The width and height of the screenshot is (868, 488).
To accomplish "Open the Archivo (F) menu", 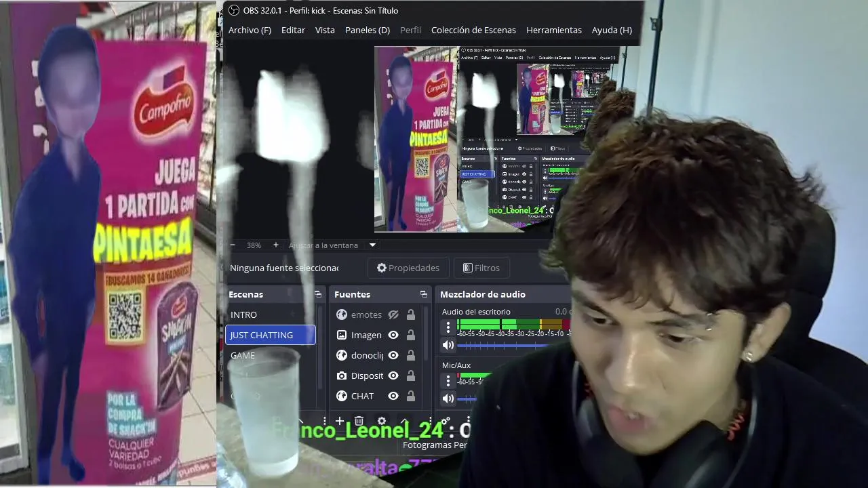I will click(250, 30).
